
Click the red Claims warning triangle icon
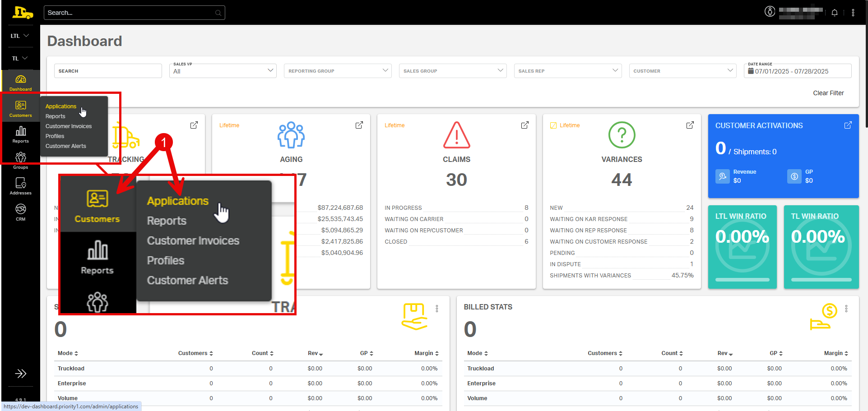click(x=457, y=135)
